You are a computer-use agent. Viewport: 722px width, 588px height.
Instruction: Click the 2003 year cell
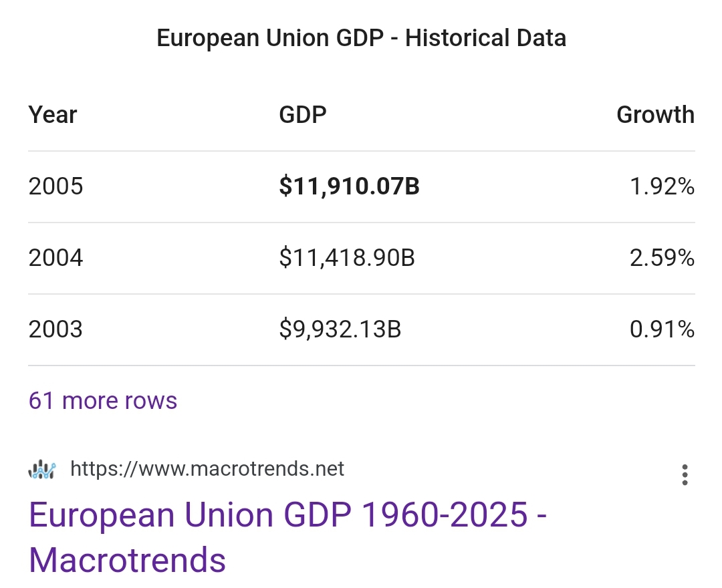click(56, 329)
